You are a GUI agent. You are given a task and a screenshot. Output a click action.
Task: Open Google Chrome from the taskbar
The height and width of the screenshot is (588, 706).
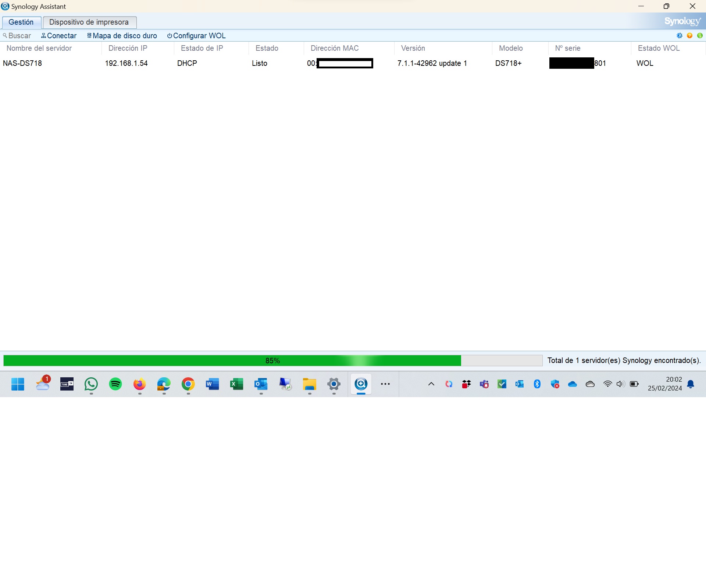tap(188, 384)
